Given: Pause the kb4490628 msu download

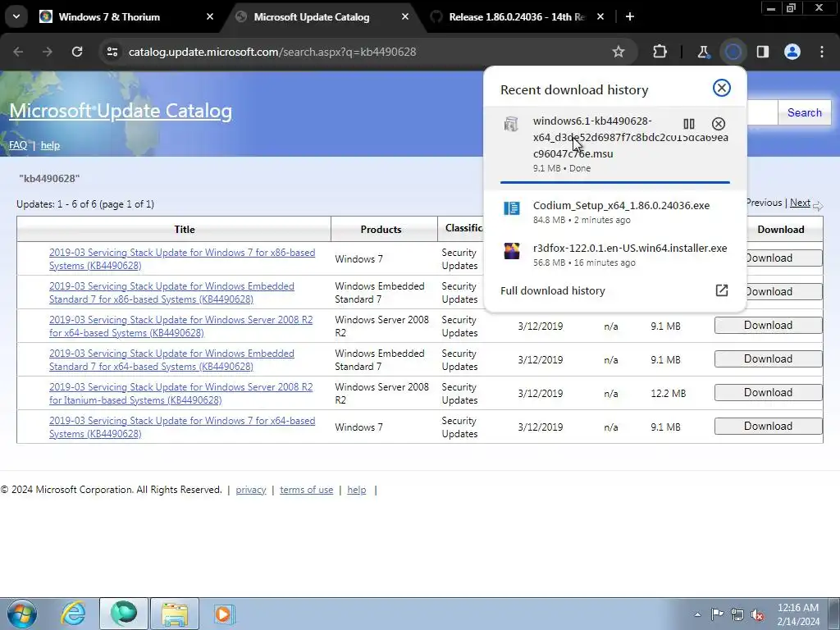Looking at the screenshot, I should point(689,124).
